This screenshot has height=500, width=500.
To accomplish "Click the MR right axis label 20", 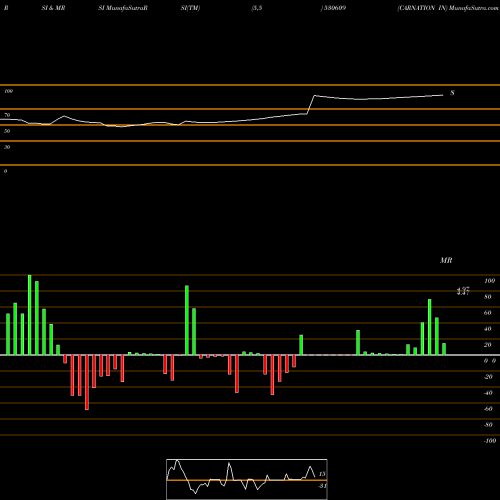I will tap(488, 345).
